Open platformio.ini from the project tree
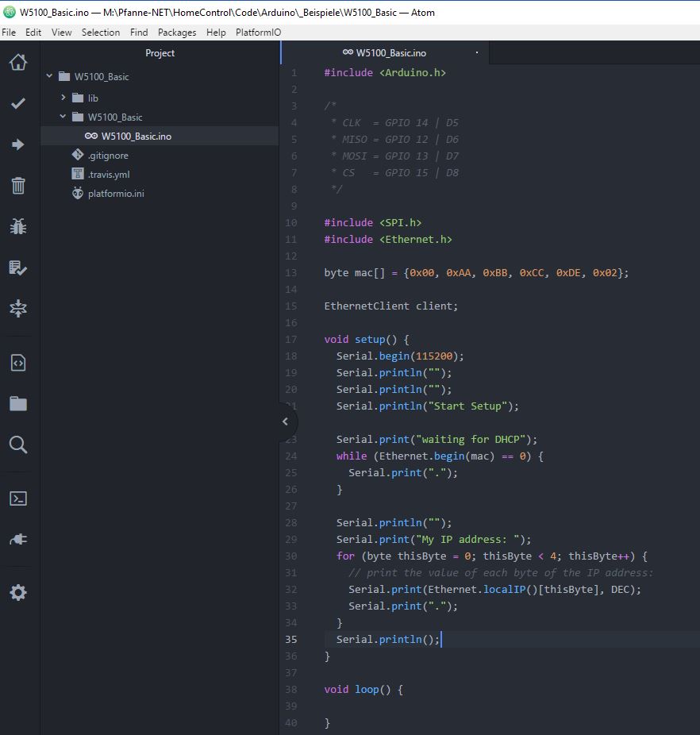Viewport: 700px width, 735px height. coord(116,193)
